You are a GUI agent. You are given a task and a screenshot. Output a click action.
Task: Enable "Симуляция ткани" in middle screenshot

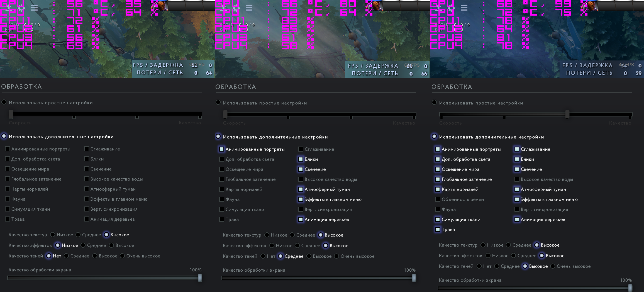click(x=222, y=210)
